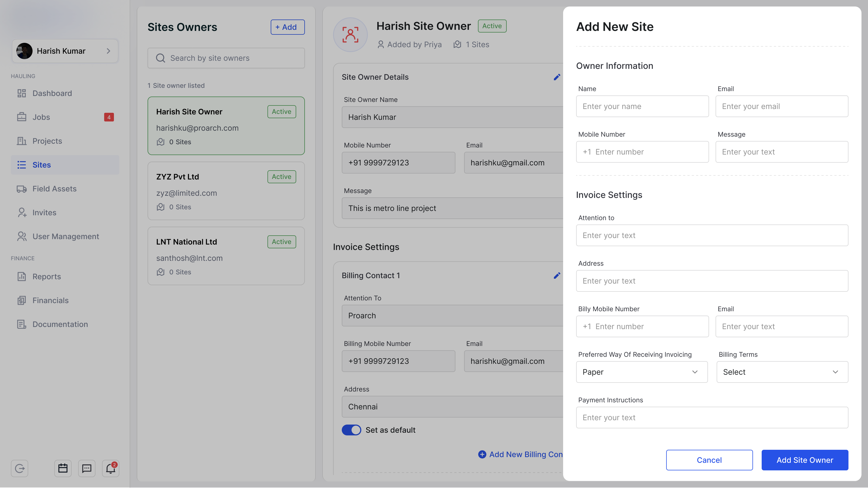
Task: Open the notifications bell icon
Action: (110, 468)
